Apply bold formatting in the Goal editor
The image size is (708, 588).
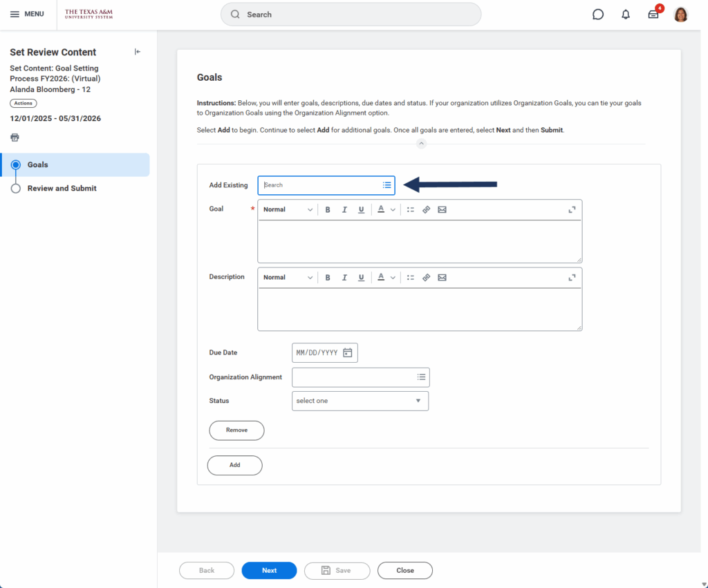328,209
